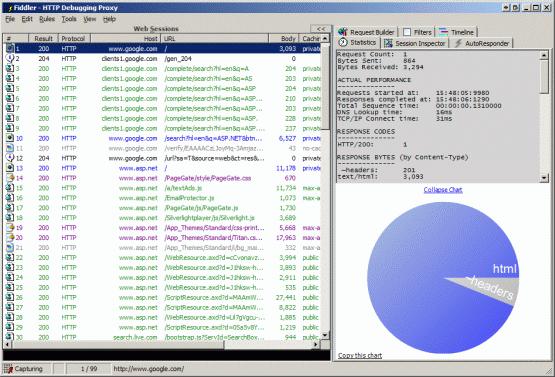Open the Session Inspector tab
The height and width of the screenshot is (377, 555).
point(415,43)
